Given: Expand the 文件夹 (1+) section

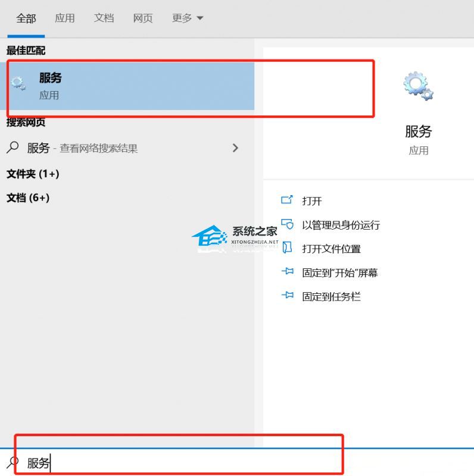Looking at the screenshot, I should point(33,174).
